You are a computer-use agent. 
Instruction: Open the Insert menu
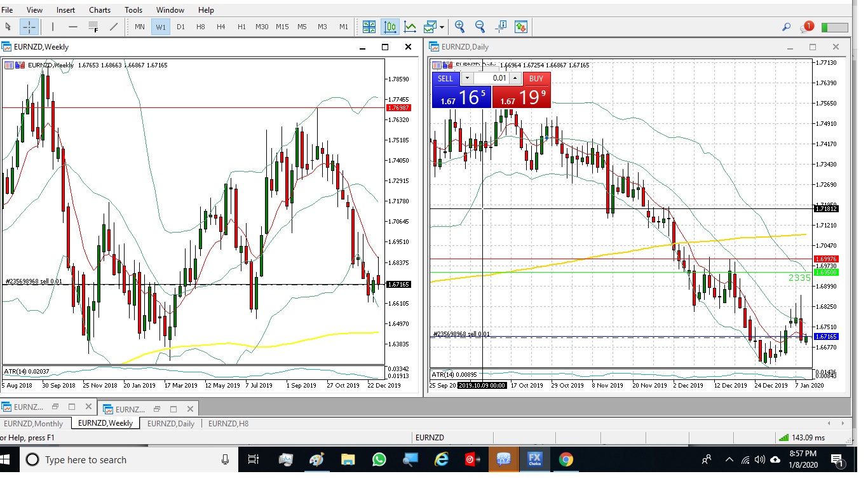tap(65, 10)
